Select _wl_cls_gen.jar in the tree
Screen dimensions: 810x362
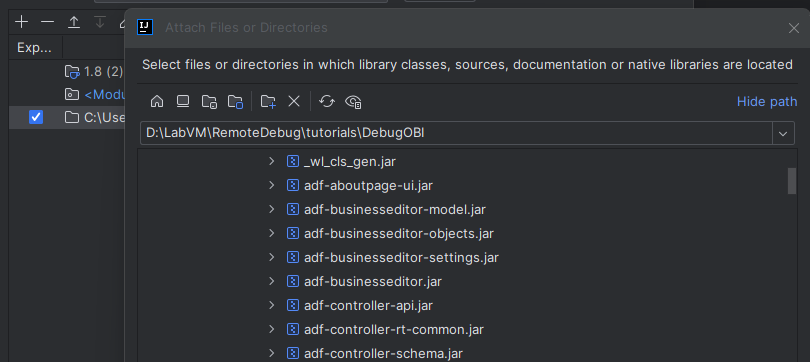[x=350, y=162]
